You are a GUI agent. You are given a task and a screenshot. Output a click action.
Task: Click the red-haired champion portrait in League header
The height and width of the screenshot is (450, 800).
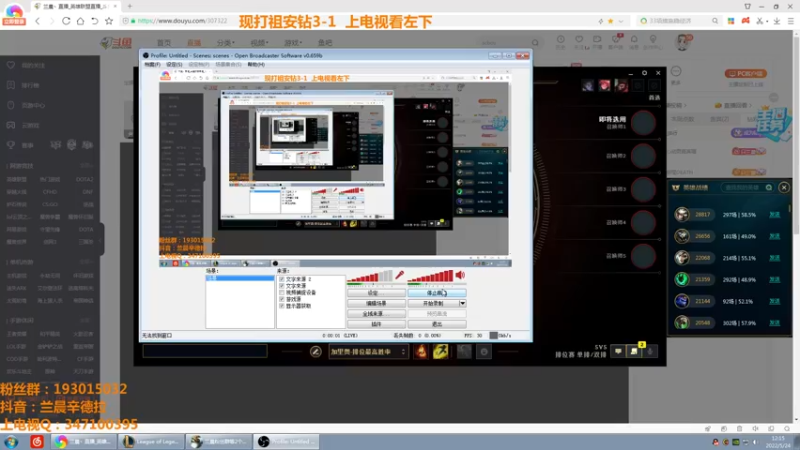(x=605, y=85)
